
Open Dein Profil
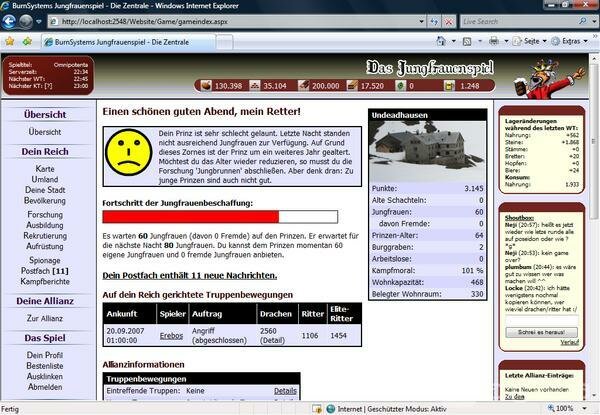tap(45, 355)
